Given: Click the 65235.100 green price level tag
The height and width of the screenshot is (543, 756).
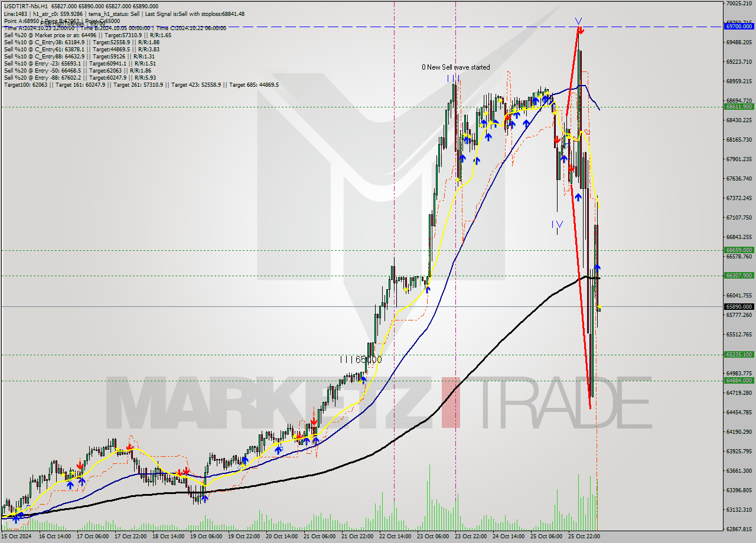Looking at the screenshot, I should (x=739, y=355).
